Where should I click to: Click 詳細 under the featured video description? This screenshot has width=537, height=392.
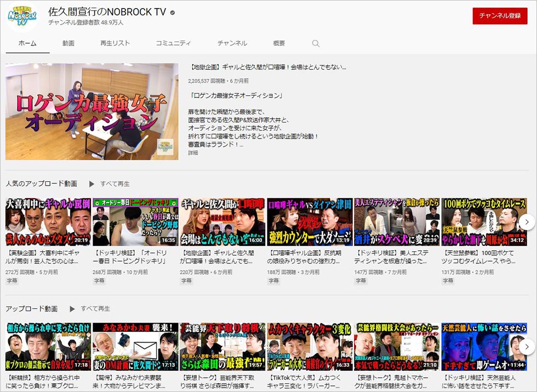tap(193, 153)
